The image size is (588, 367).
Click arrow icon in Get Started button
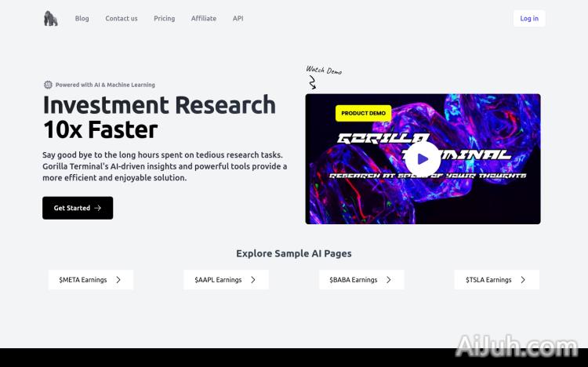[98, 208]
